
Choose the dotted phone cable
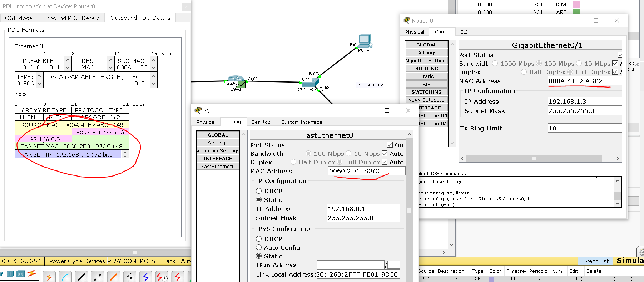(129, 277)
